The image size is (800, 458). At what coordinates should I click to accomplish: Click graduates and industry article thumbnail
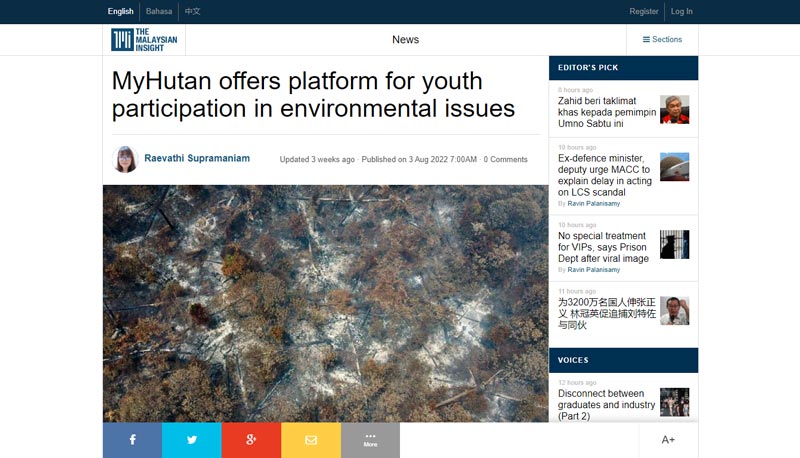pos(674,402)
